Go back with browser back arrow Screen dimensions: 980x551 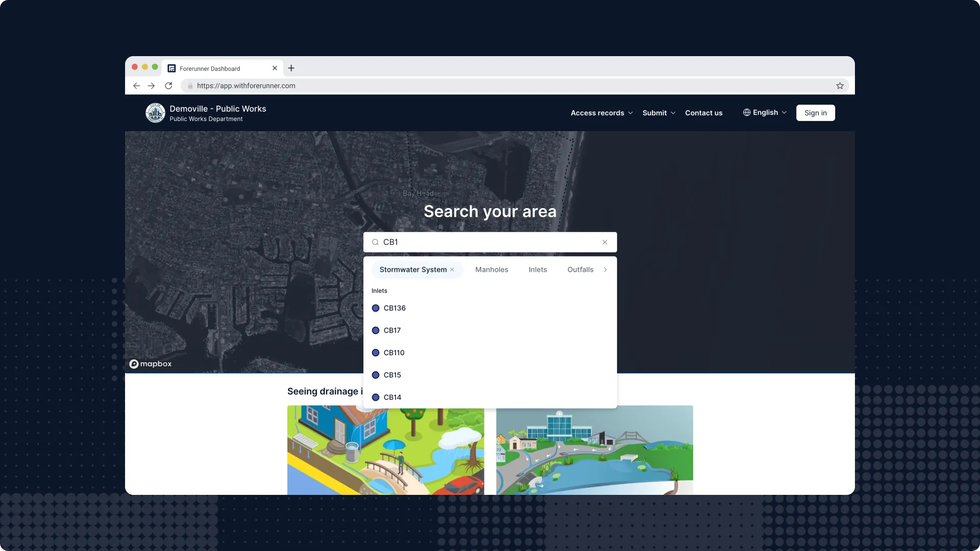pyautogui.click(x=136, y=86)
